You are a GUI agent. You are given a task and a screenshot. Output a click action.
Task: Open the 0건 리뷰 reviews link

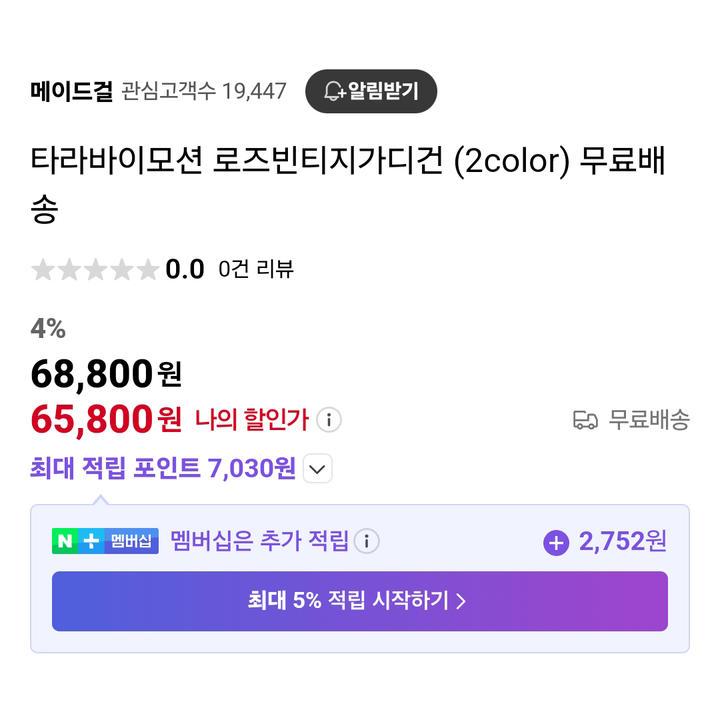tap(256, 269)
